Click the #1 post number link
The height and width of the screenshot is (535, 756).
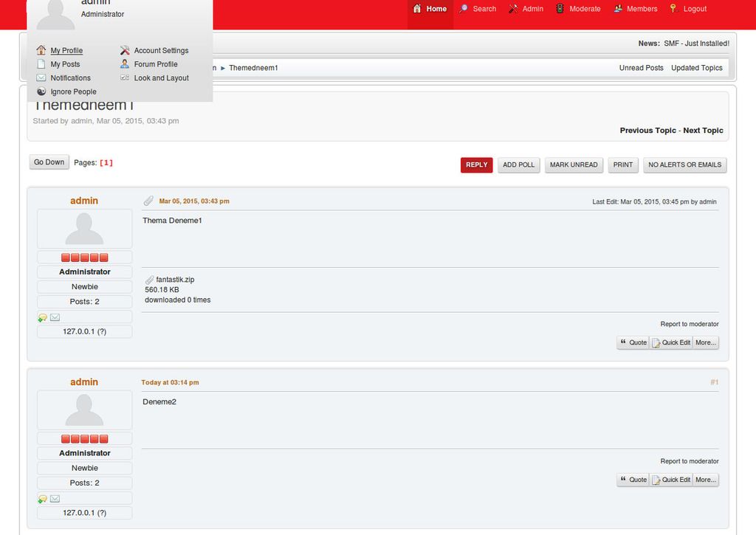[x=714, y=382]
